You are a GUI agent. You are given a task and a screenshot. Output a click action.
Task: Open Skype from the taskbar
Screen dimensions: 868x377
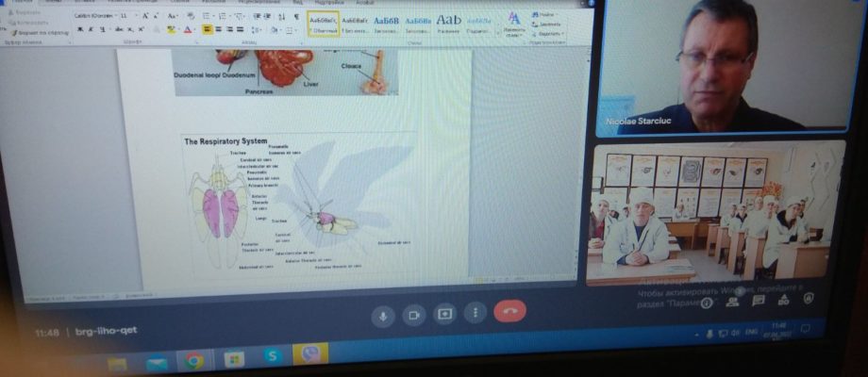273,355
